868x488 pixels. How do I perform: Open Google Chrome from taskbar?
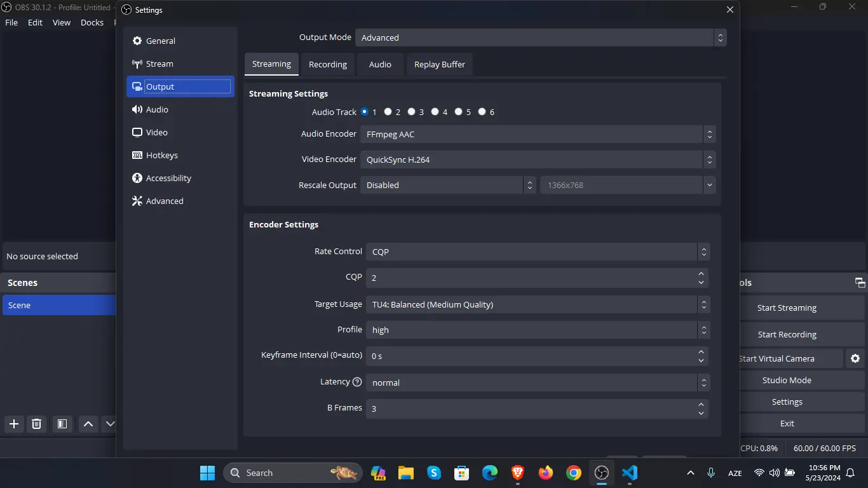click(574, 473)
